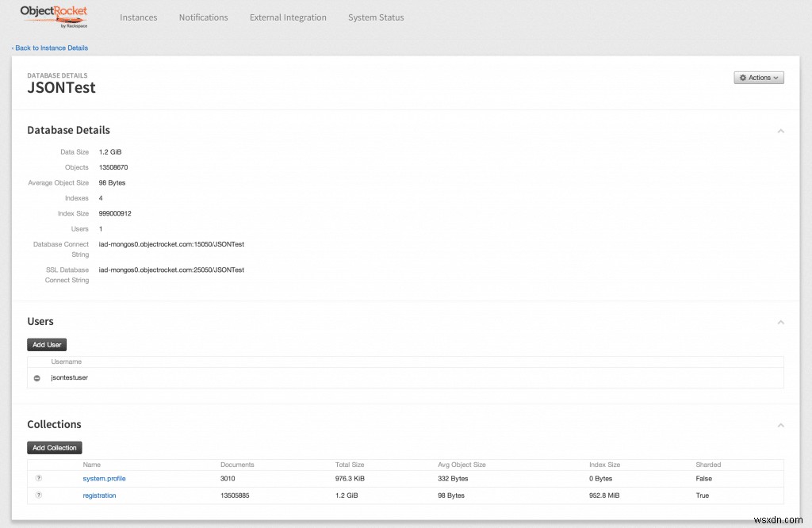
Task: Click the JSONTest database title
Action: coord(61,87)
